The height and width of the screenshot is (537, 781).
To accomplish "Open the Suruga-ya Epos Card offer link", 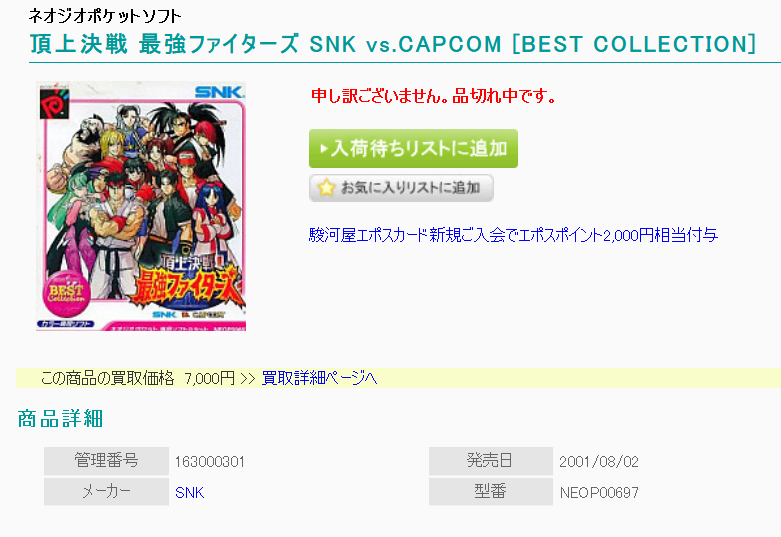I will 513,235.
